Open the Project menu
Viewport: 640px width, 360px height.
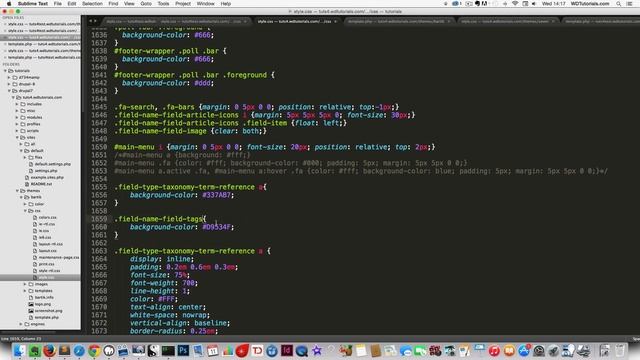click(x=183, y=4)
